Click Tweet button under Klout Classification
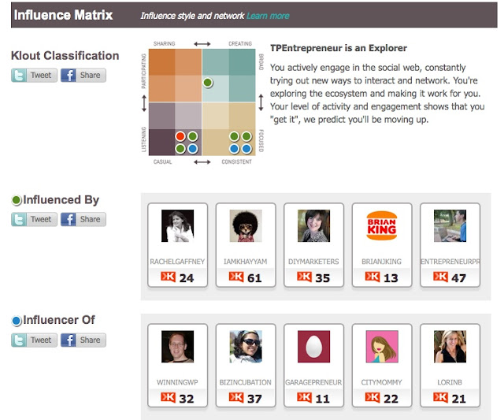504x420 pixels. tap(33, 76)
